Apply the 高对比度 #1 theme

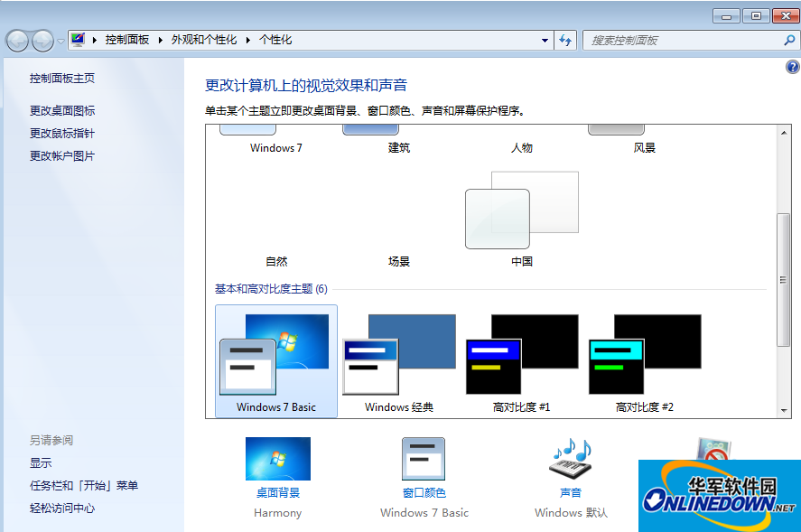coord(522,362)
